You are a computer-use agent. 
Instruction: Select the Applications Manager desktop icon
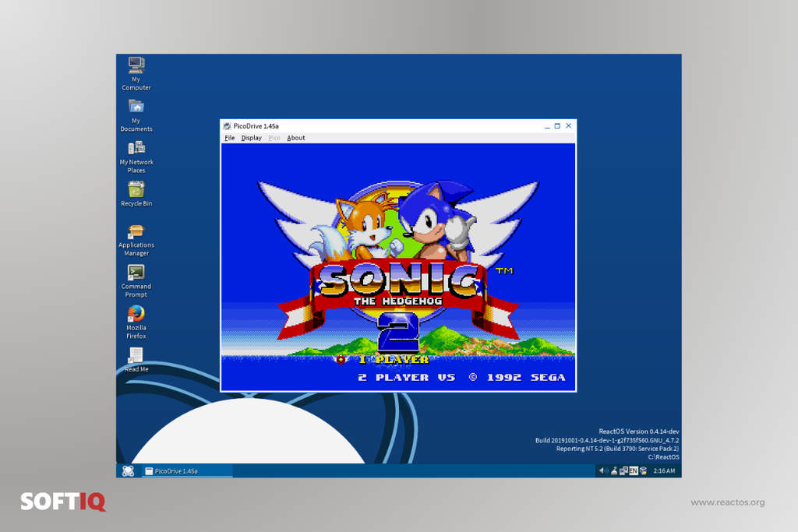(136, 240)
